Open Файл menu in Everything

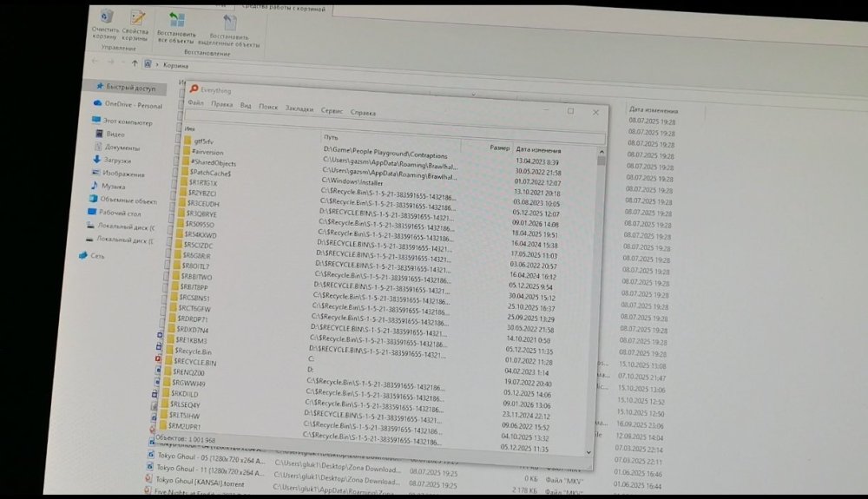(x=195, y=103)
